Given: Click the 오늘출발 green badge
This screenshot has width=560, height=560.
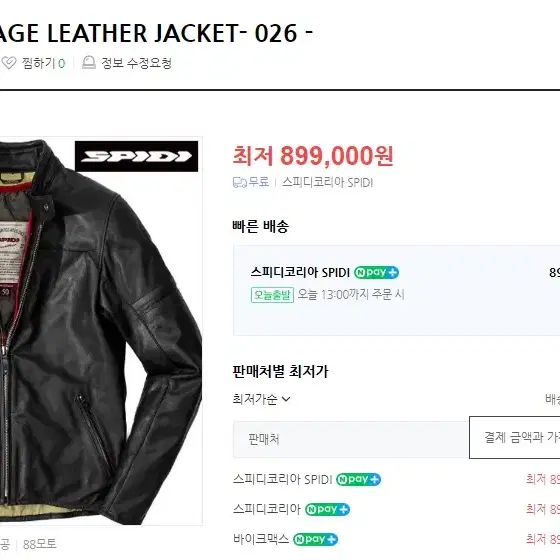Looking at the screenshot, I should click(272, 295).
